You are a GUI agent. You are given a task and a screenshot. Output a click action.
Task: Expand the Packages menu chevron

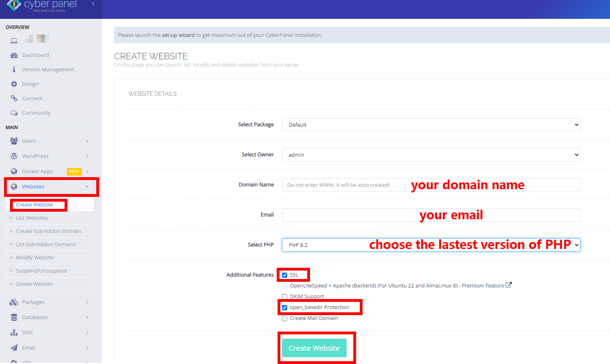point(87,302)
